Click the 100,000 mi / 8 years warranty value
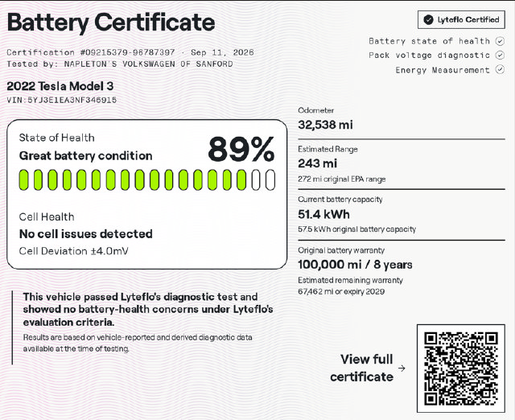 [355, 265]
